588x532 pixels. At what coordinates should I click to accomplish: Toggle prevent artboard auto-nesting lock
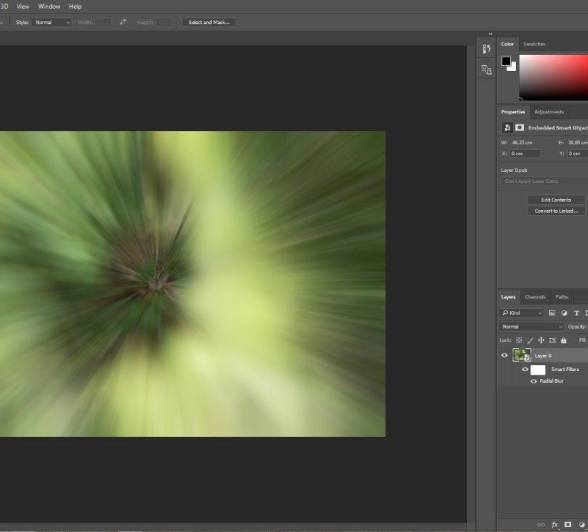pos(552,340)
